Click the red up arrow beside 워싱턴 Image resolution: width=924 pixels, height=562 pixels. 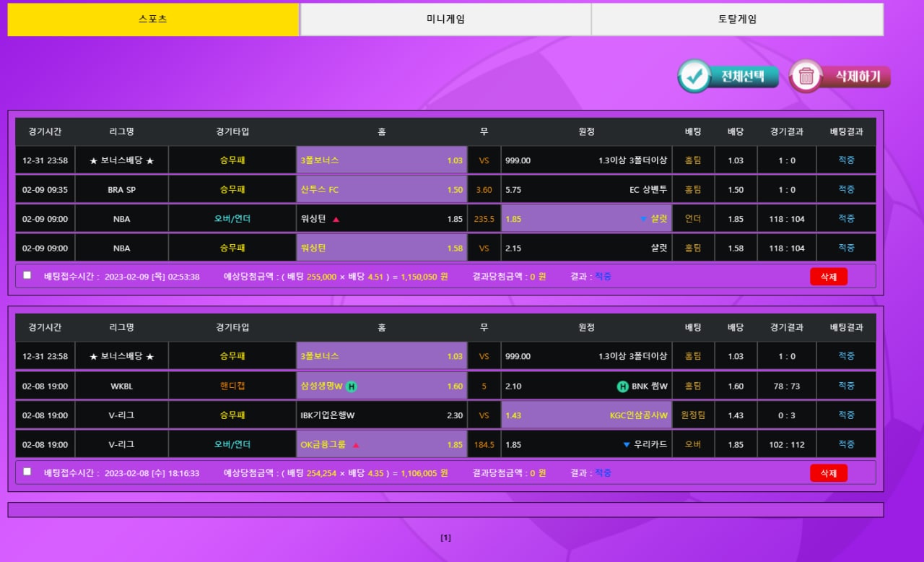pos(336,220)
